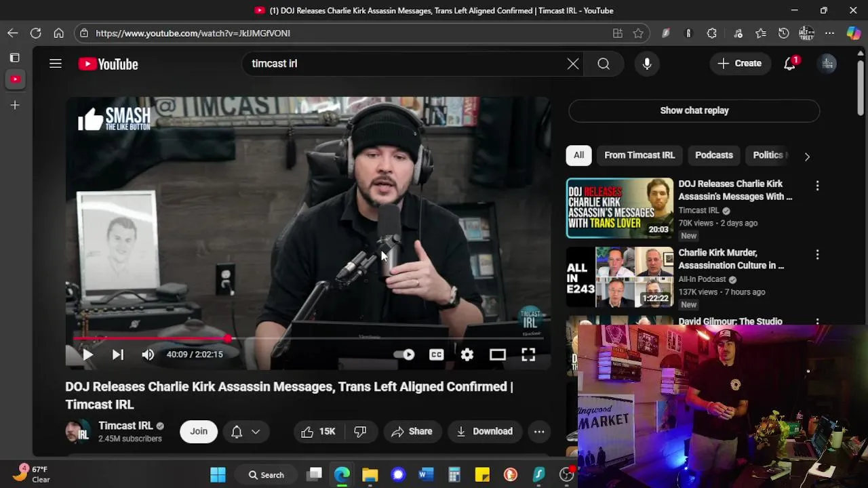
Task: Clear the search box with the X
Action: 573,64
